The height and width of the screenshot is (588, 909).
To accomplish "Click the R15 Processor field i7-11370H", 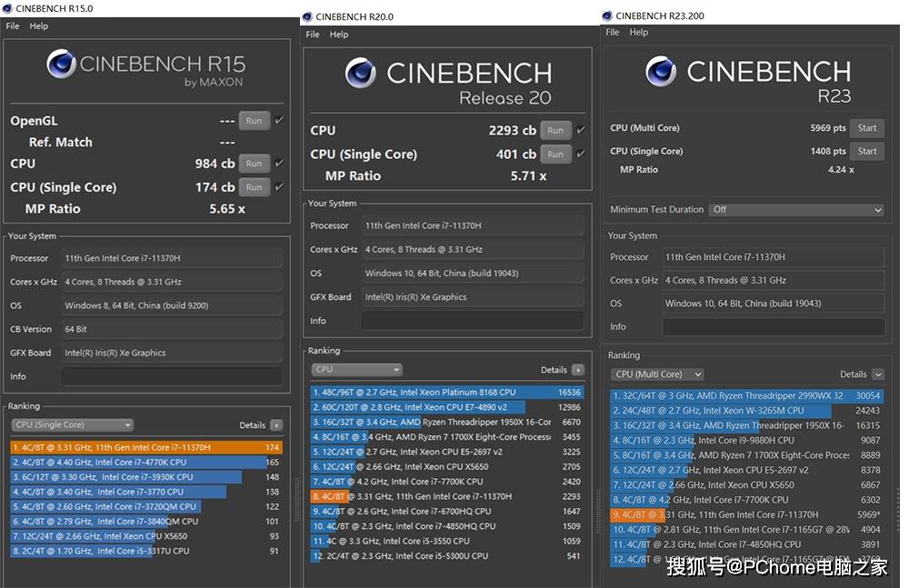I will coord(172,258).
